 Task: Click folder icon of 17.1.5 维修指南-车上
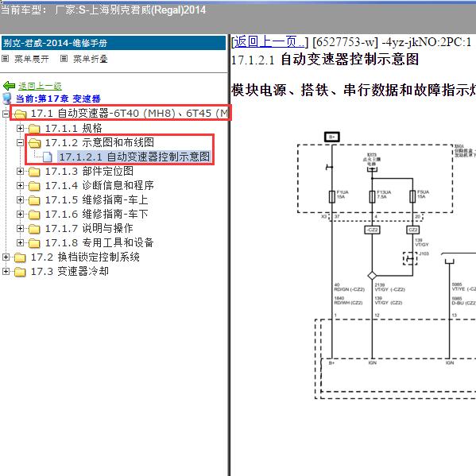click(34, 200)
